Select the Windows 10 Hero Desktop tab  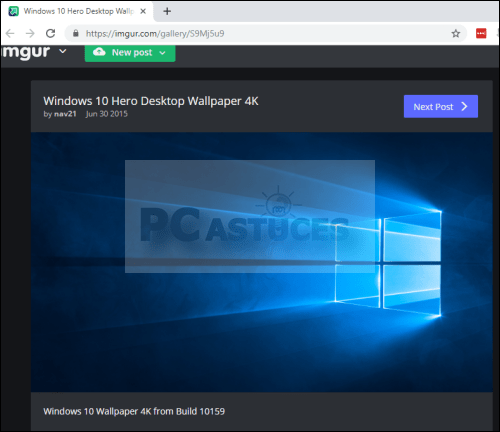pyautogui.click(x=77, y=11)
